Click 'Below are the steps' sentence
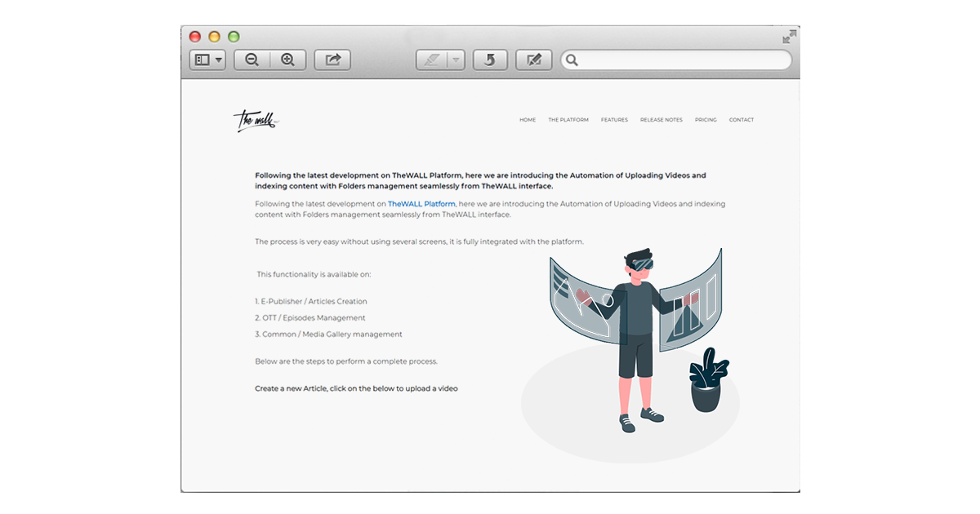 coord(346,361)
